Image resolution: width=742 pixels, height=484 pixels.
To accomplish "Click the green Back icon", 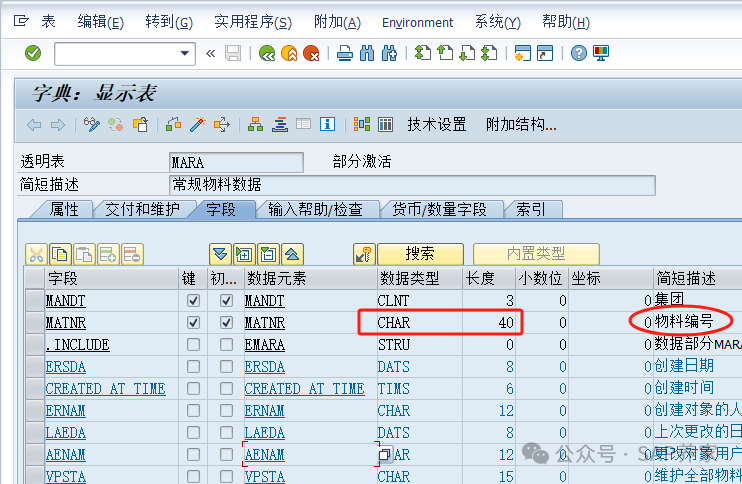I will click(267, 53).
